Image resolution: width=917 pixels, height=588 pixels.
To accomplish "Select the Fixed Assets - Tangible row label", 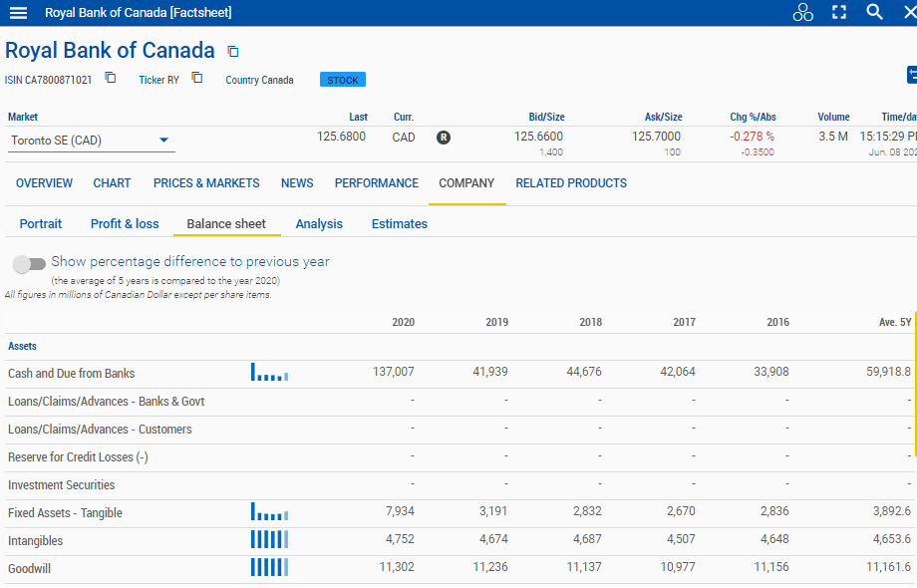I will [65, 513].
